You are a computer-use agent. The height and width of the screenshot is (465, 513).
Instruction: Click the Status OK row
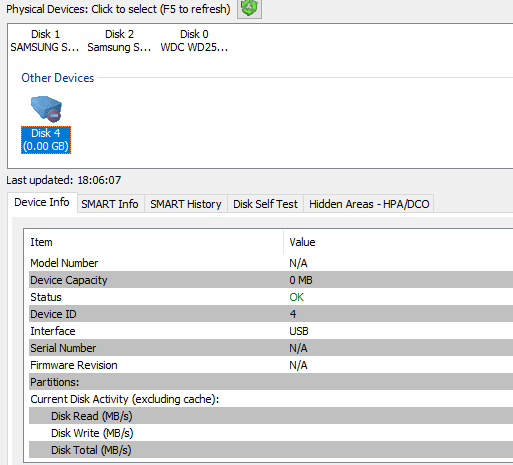click(x=271, y=297)
